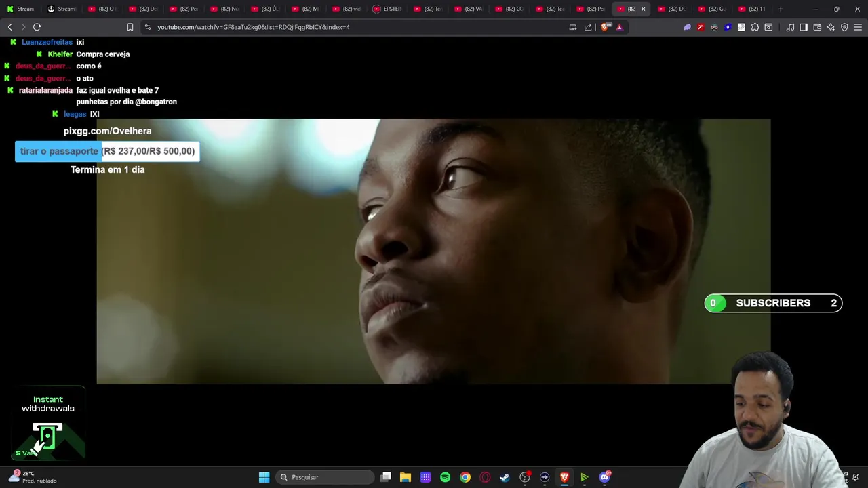868x488 pixels.
Task: Open Brave Rewards triangle icon
Action: (x=619, y=27)
